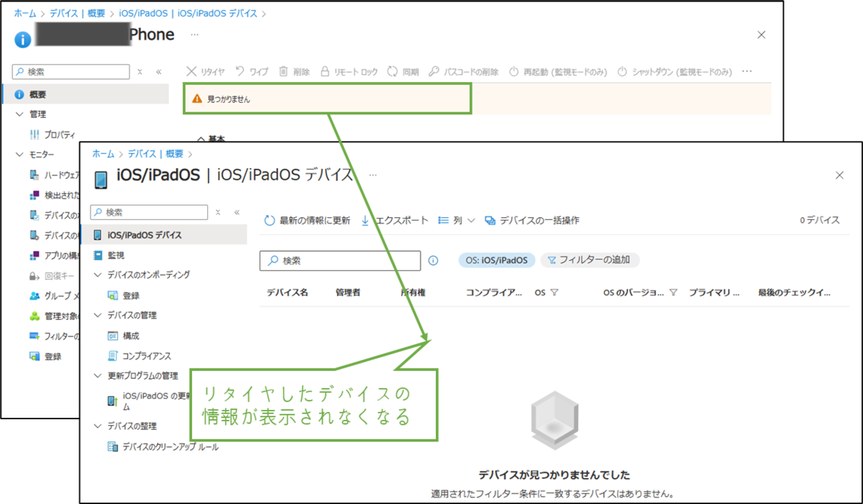The width and height of the screenshot is (863, 504).
Task: Click ワイプ in device toolbar
Action: [252, 72]
